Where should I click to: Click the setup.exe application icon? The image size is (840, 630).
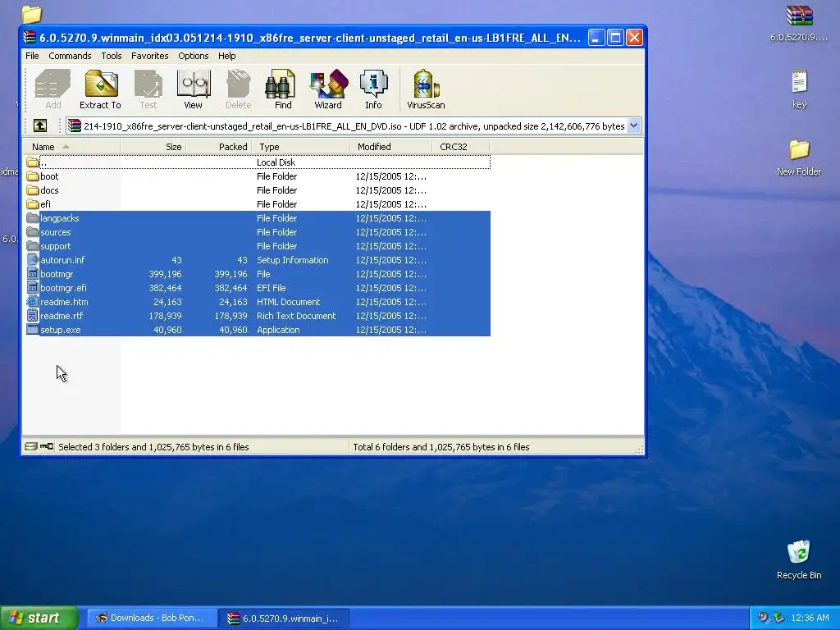tap(33, 330)
